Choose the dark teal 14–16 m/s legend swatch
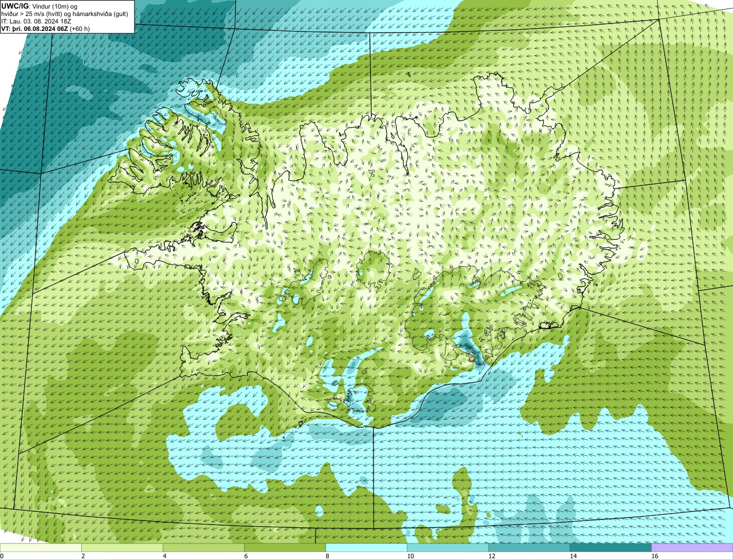Viewport: 733px width, 560px height. [611, 547]
